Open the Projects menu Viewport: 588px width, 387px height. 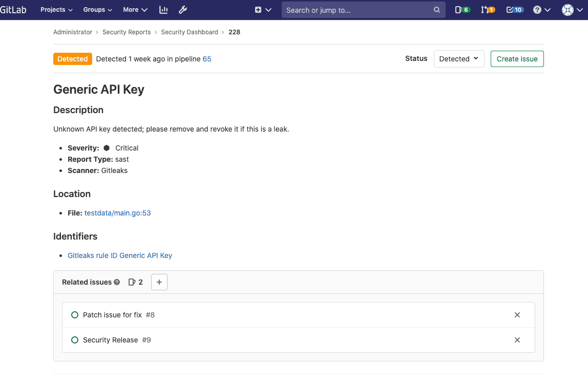[x=56, y=9]
